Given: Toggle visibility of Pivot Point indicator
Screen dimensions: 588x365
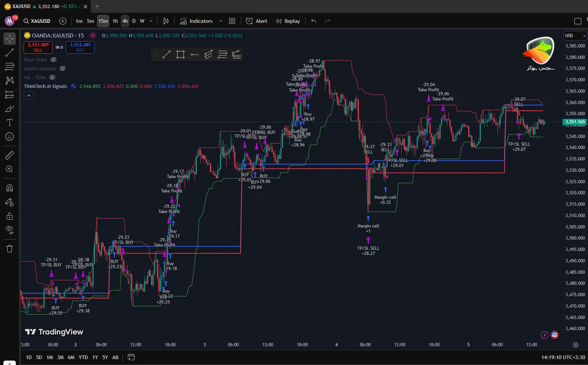Looking at the screenshot, I should click(53, 60).
